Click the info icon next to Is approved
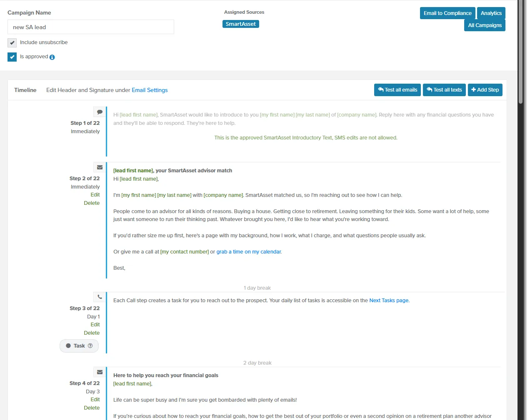This screenshot has width=530, height=420. pyautogui.click(x=52, y=57)
